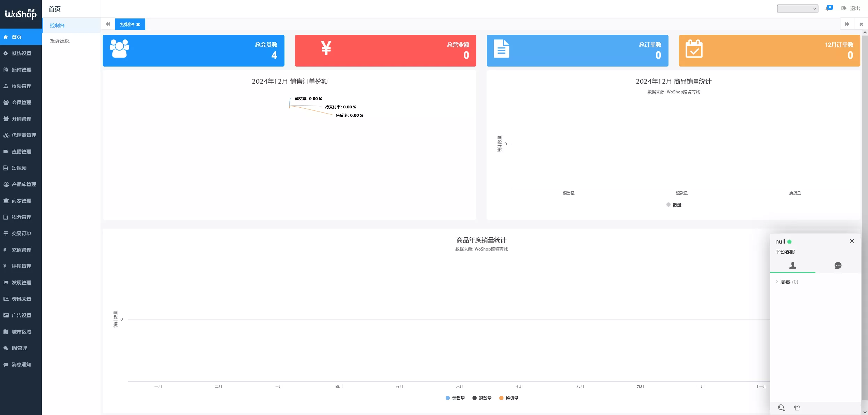Open the skin shirt icon in the chat panel
Image resolution: width=868 pixels, height=415 pixels.
[x=797, y=408]
